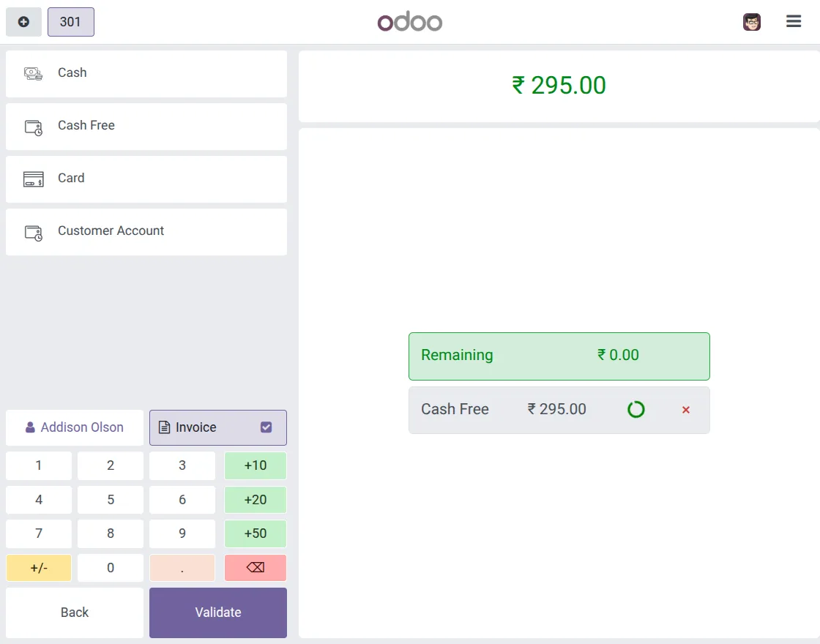Click the invoice document icon
This screenshot has height=644, width=820.
pos(164,427)
